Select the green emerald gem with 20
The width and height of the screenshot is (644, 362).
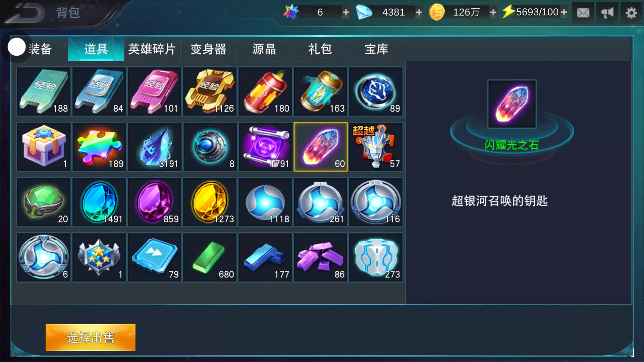[x=44, y=202]
